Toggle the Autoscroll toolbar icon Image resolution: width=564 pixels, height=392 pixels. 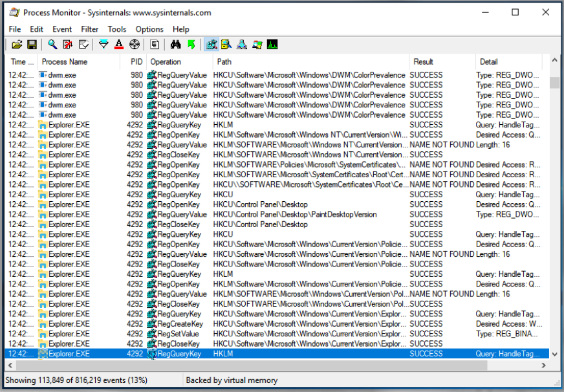68,45
